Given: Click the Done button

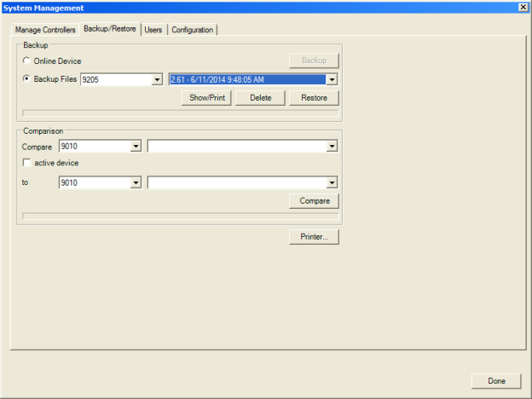Looking at the screenshot, I should point(496,381).
